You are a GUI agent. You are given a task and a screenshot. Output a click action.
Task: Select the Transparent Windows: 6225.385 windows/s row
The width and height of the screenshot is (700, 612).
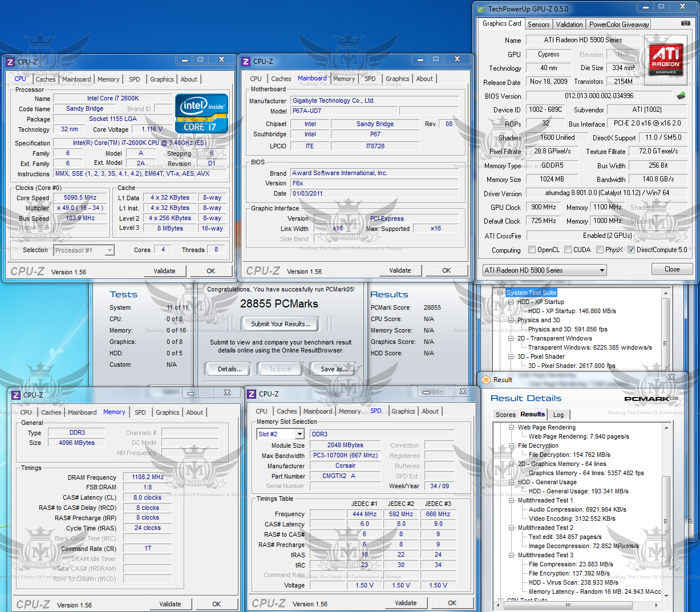point(590,347)
